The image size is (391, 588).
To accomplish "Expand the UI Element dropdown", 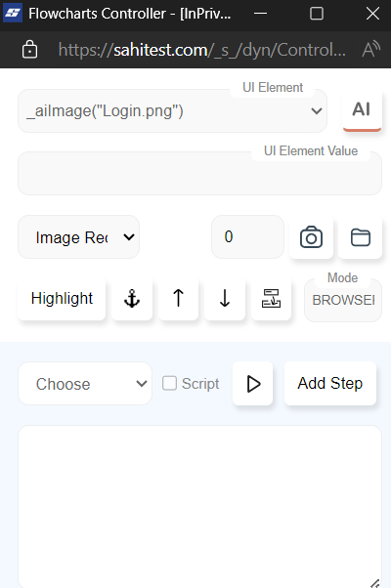I will click(x=173, y=111).
